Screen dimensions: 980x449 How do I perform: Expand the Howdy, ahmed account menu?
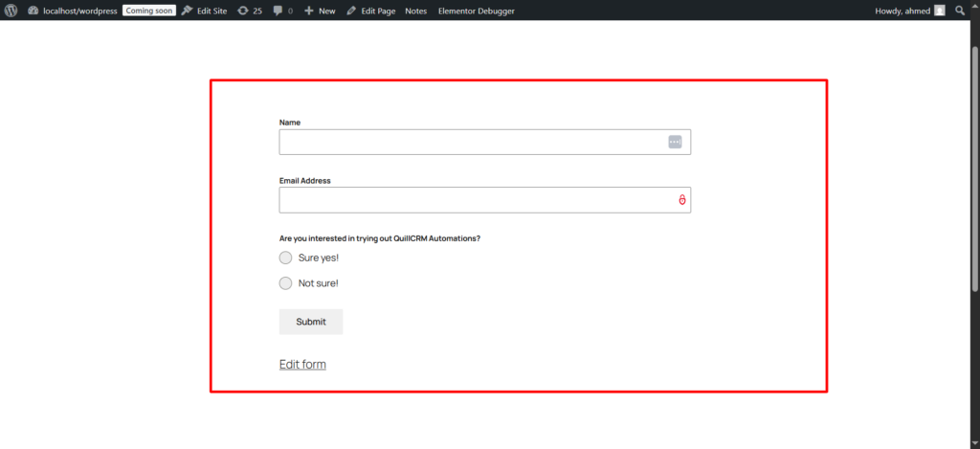(902, 11)
